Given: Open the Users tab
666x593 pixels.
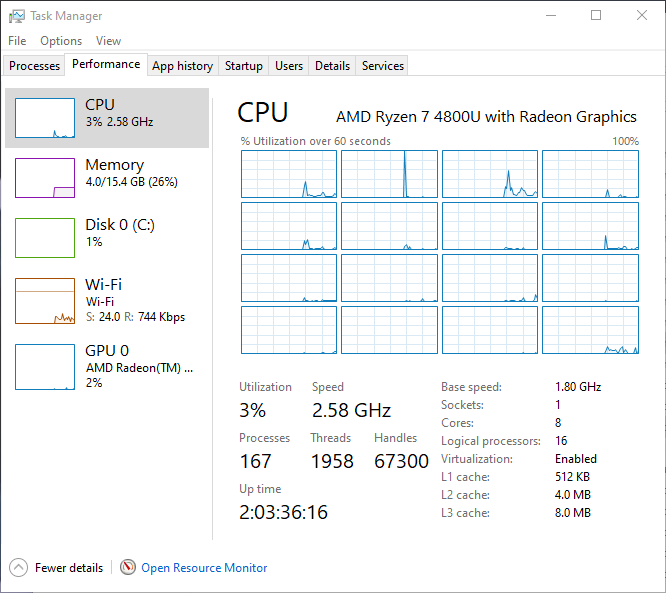Looking at the screenshot, I should (289, 65).
